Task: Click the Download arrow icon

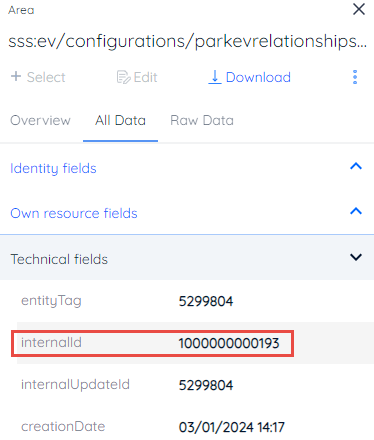Action: click(215, 77)
